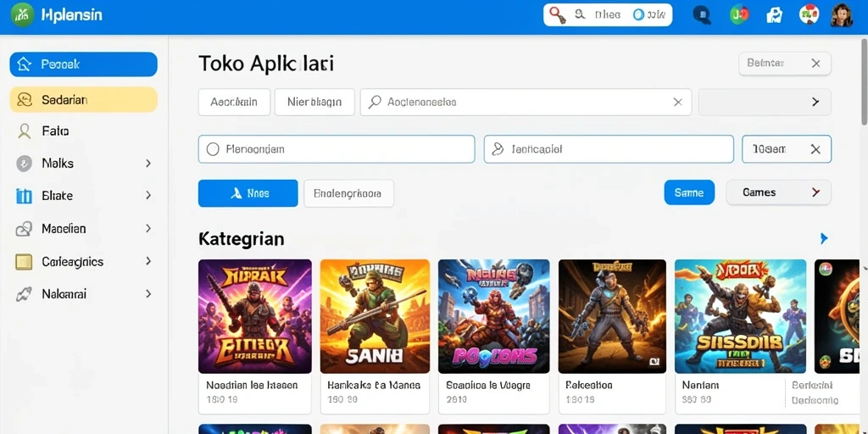Click the Enolengrisoora button
The image size is (868, 434).
[348, 193]
